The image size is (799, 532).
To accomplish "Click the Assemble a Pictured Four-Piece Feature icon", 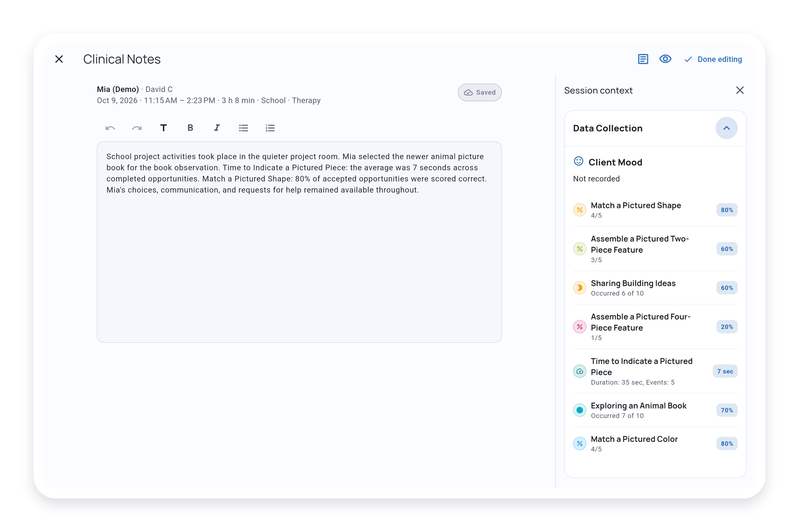I will click(x=580, y=327).
